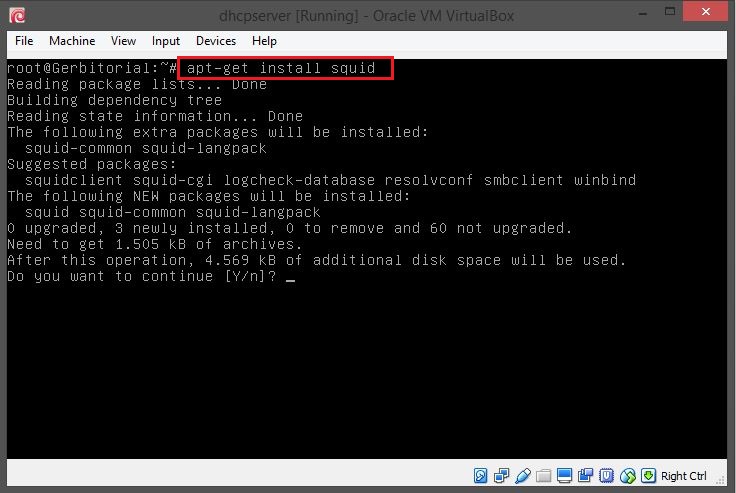
Task: Open the USB devices status icon
Action: point(522,476)
